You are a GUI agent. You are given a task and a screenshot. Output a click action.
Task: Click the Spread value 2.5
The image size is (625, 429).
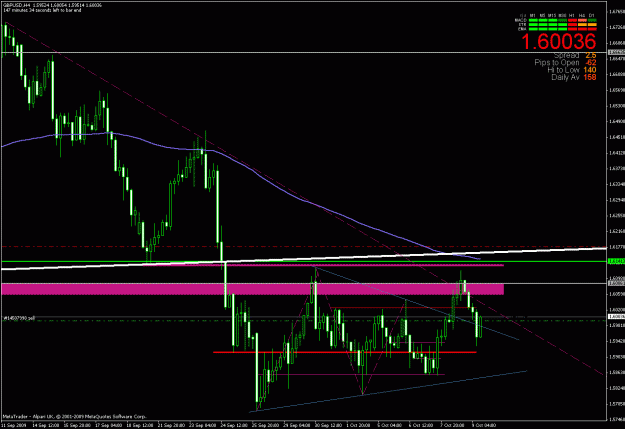pos(591,55)
